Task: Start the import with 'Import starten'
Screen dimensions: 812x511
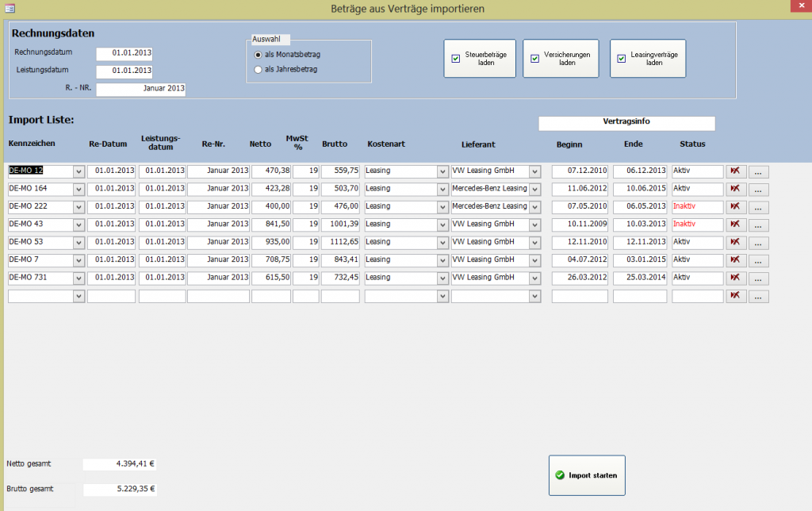Action: coord(588,475)
